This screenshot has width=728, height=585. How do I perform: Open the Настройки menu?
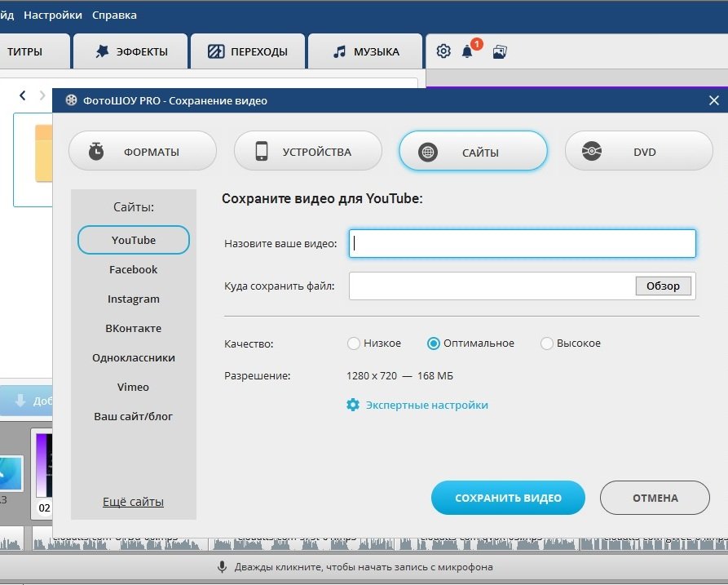pos(53,15)
